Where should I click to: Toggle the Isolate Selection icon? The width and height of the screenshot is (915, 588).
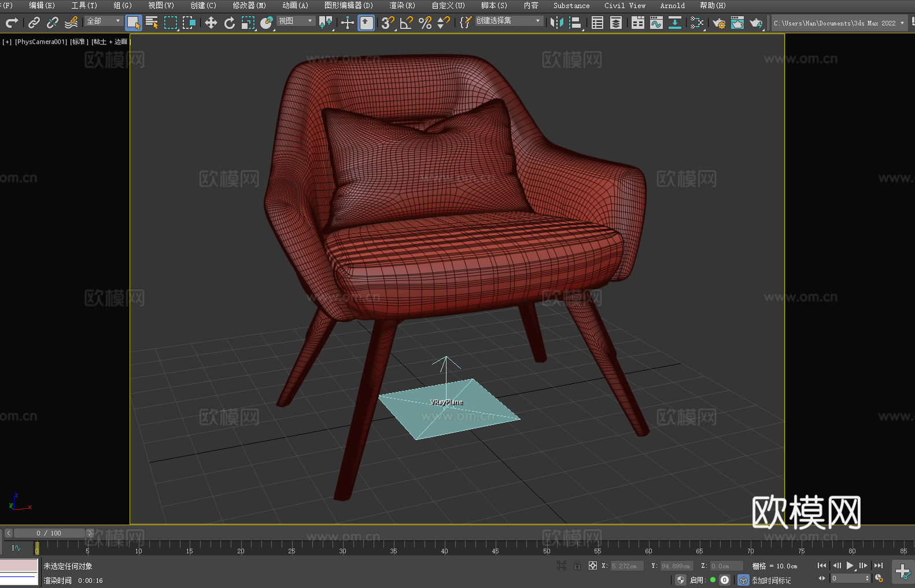click(562, 565)
